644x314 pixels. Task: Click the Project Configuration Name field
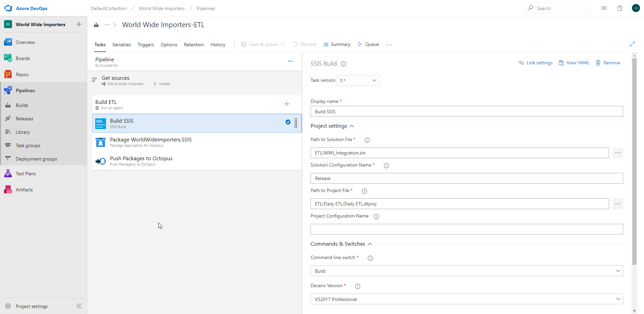[467, 229]
